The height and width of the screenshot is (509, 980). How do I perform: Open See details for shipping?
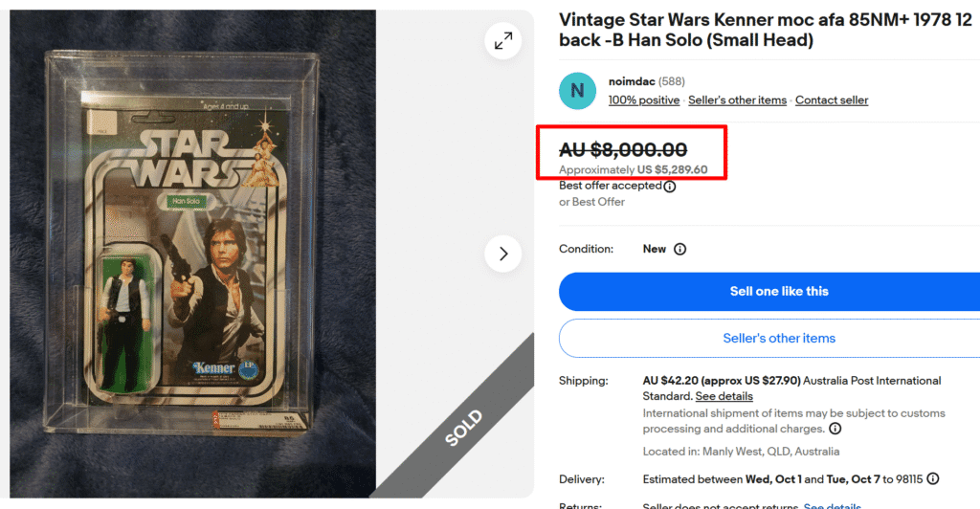pyautogui.click(x=724, y=396)
